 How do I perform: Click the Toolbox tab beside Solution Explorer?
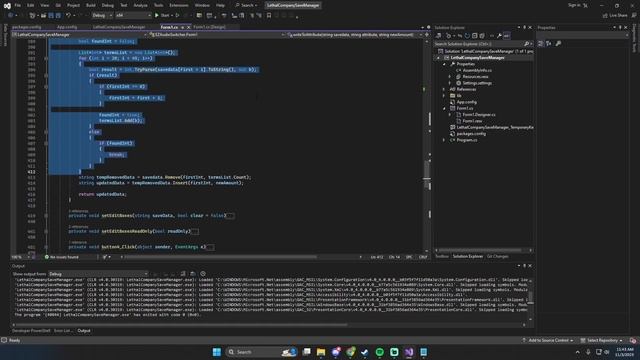point(442,256)
